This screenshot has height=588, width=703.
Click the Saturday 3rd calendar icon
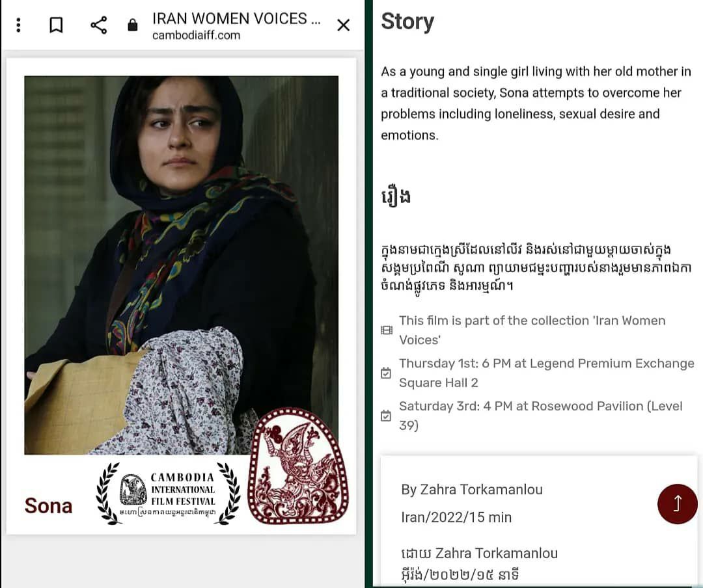coord(386,416)
